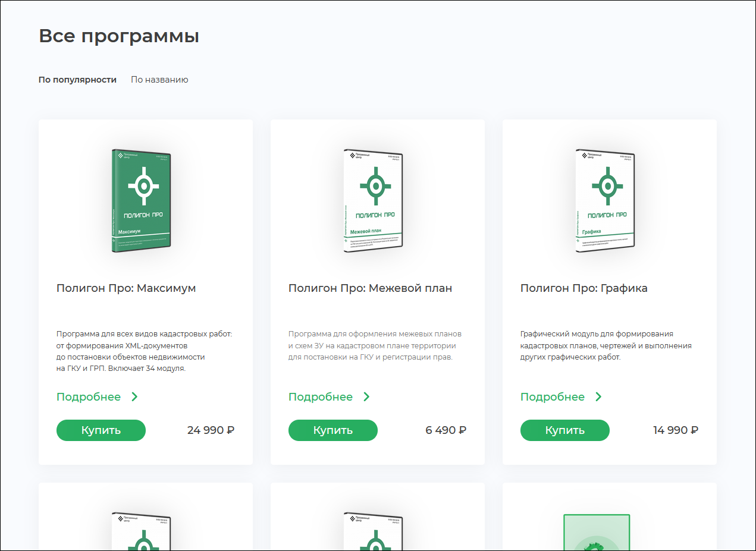756x551 pixels.
Task: Open the Полигон Про: Межевой план title
Action: pyautogui.click(x=371, y=288)
